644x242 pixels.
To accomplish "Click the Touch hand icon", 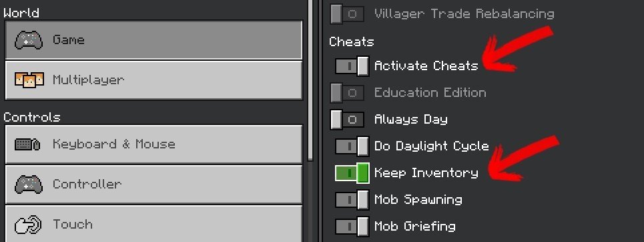I will [x=28, y=225].
